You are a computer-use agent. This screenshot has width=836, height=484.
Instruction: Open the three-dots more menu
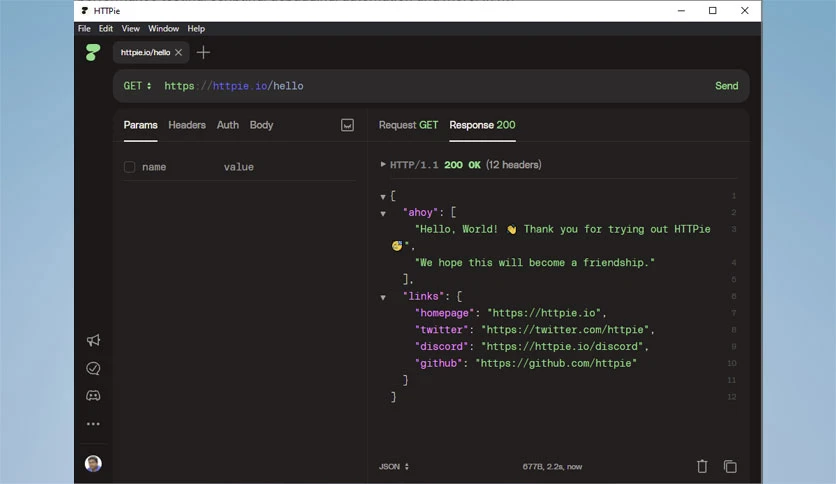pyautogui.click(x=93, y=424)
